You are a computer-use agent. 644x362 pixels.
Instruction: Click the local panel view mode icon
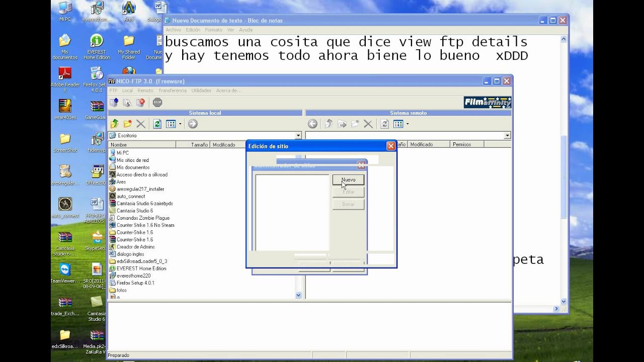[171, 124]
